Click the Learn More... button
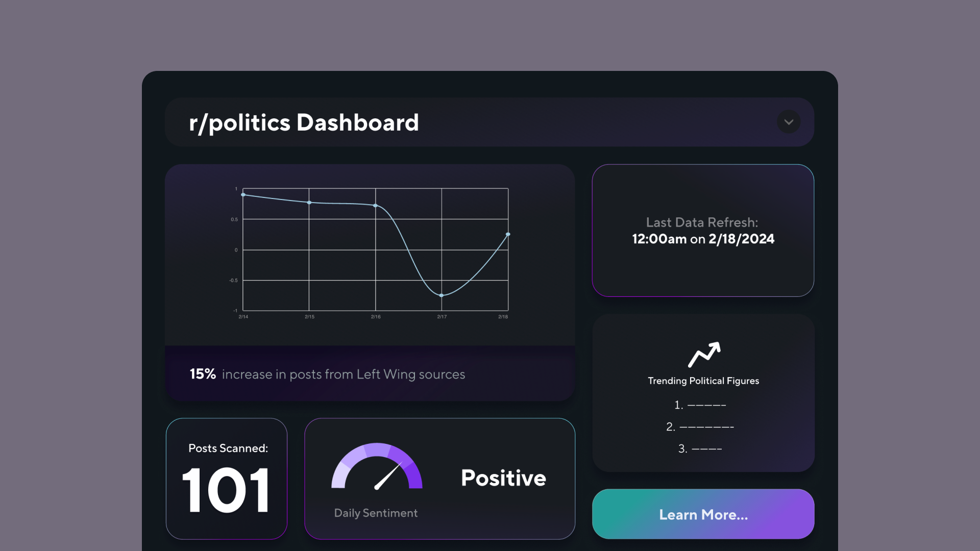The image size is (980, 551). tap(703, 514)
